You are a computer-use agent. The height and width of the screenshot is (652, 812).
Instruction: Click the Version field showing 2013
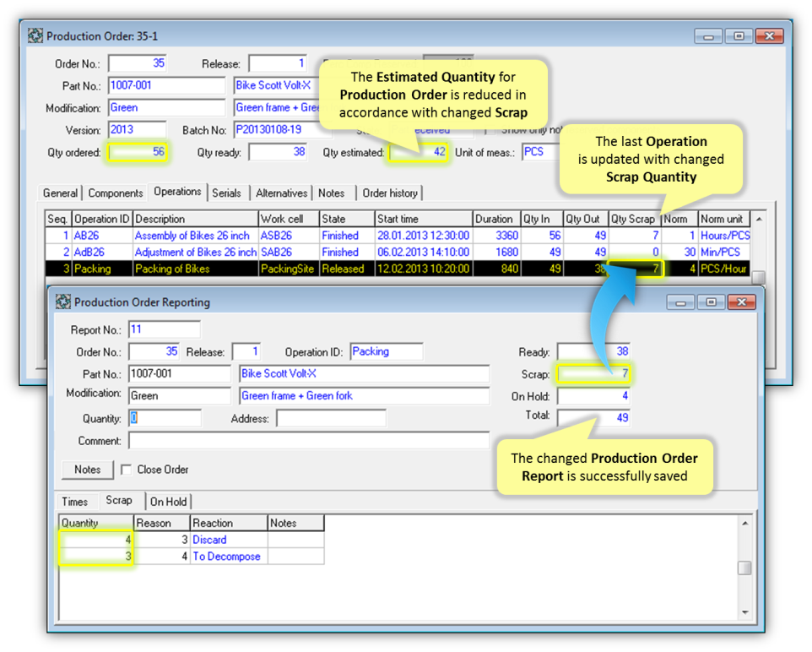[x=138, y=129]
